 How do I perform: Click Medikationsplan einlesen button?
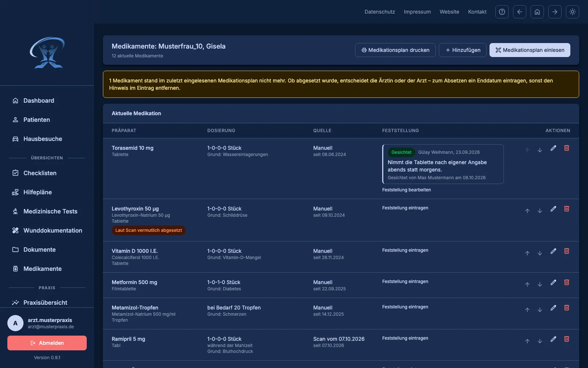point(530,50)
